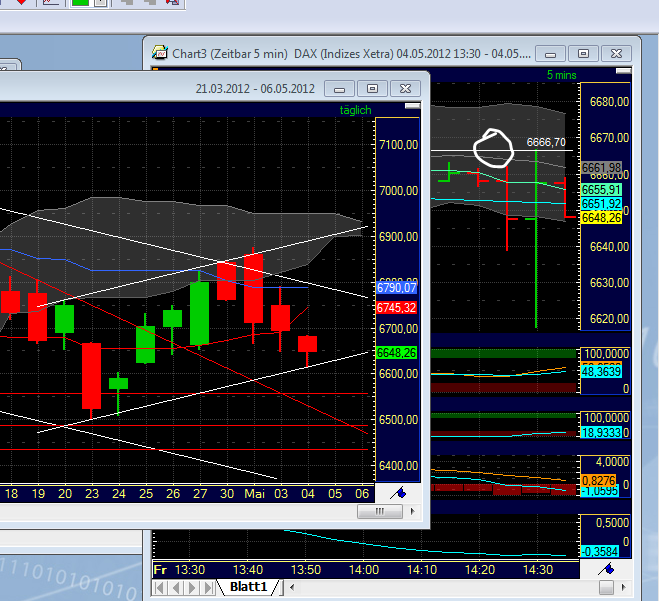This screenshot has height=601, width=659.
Task: Click the date range 21.03.2012 - 06.05.2012 title
Action: (x=255, y=89)
